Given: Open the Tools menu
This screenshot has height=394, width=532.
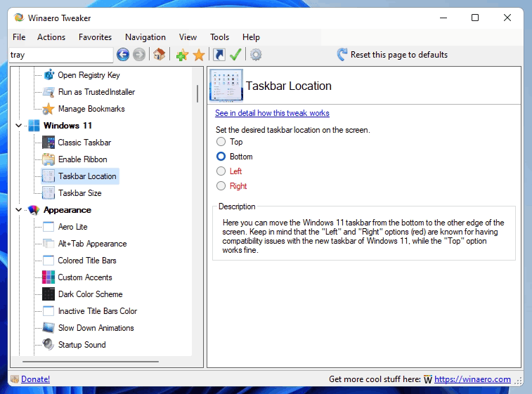Looking at the screenshot, I should [219, 37].
